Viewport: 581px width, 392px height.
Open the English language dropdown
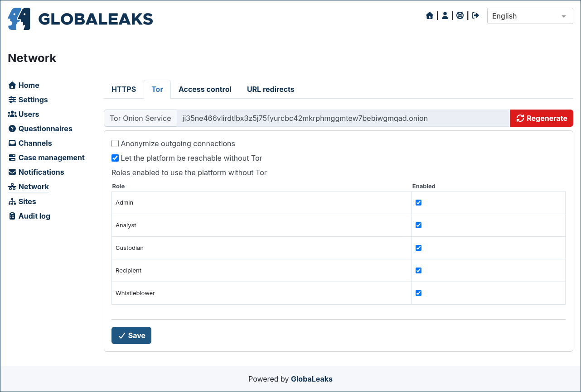[x=530, y=16]
